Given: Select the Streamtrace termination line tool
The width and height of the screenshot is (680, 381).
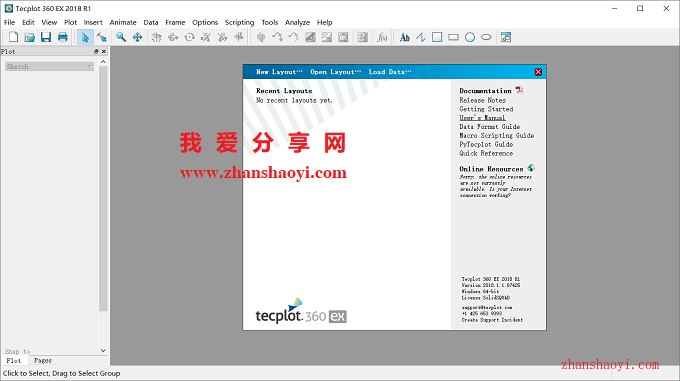Looking at the screenshot, I should pos(294,37).
